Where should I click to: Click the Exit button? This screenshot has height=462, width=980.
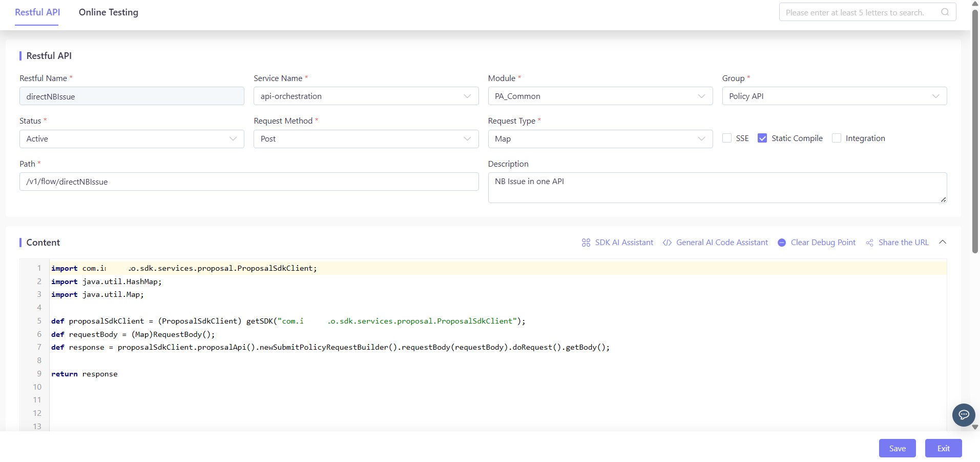pos(943,448)
